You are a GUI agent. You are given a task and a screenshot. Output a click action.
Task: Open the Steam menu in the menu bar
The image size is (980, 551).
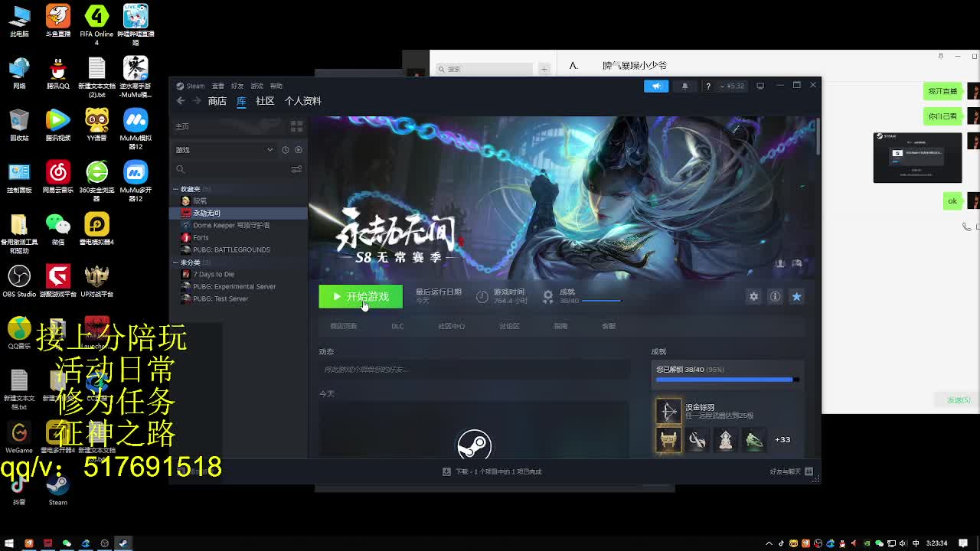coord(191,86)
